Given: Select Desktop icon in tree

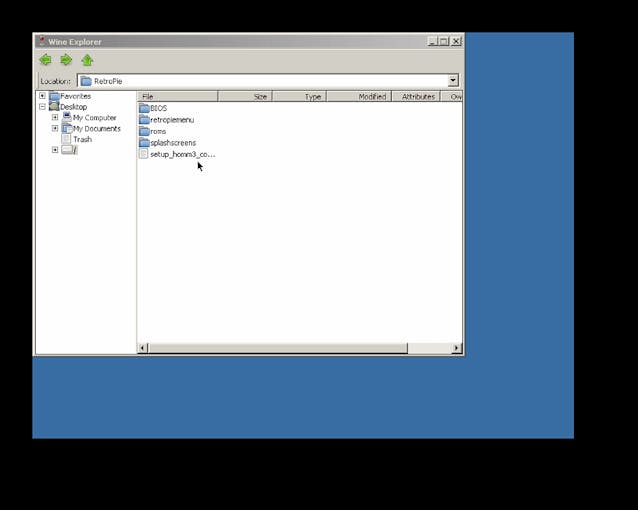Looking at the screenshot, I should (x=54, y=107).
